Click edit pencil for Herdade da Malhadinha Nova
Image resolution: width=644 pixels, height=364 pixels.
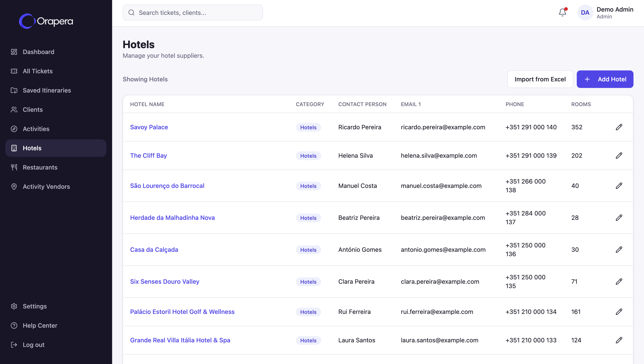pyautogui.click(x=619, y=218)
